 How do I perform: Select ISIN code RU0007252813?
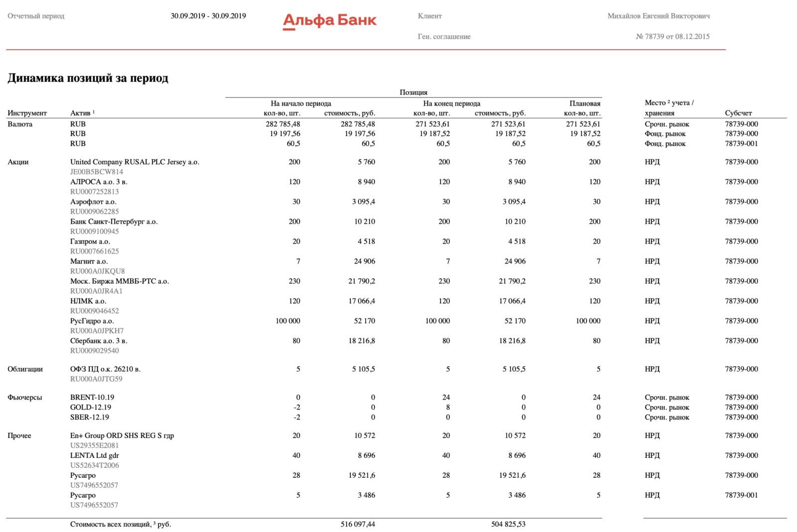coord(95,192)
